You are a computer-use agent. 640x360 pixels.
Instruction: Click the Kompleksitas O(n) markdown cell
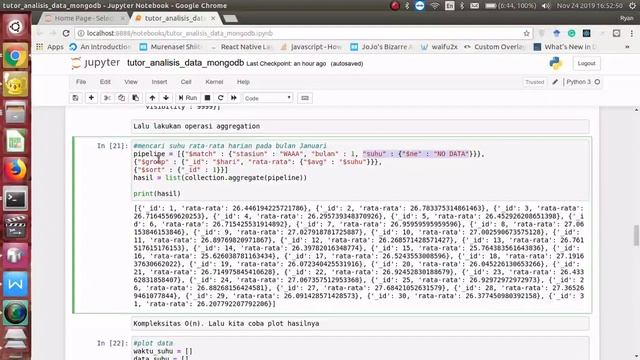point(360,323)
